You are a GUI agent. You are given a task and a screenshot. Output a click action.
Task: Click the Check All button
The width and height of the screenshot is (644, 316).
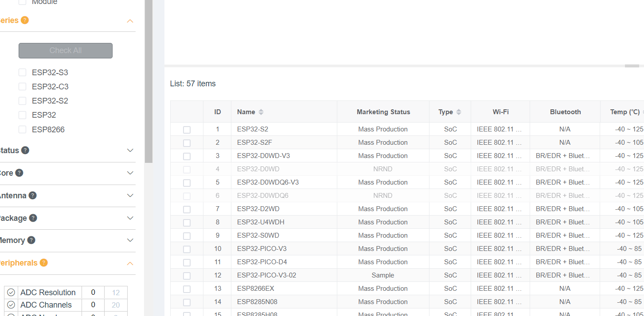pos(66,50)
